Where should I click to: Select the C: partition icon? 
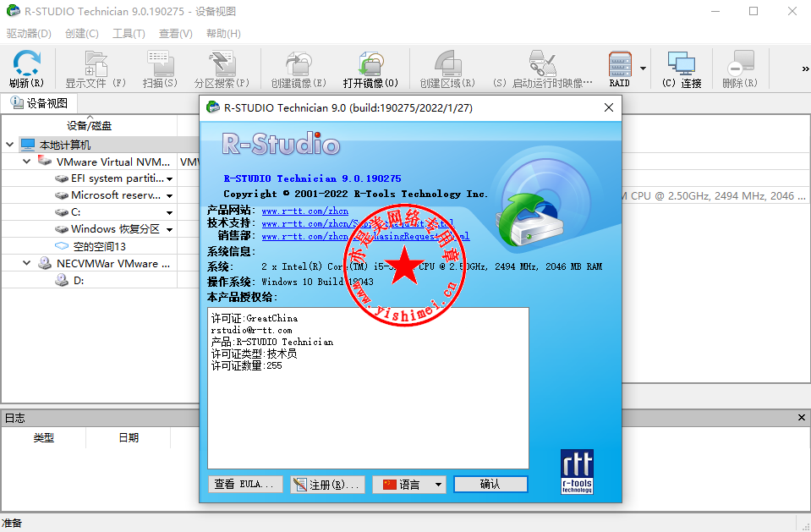click(x=62, y=212)
